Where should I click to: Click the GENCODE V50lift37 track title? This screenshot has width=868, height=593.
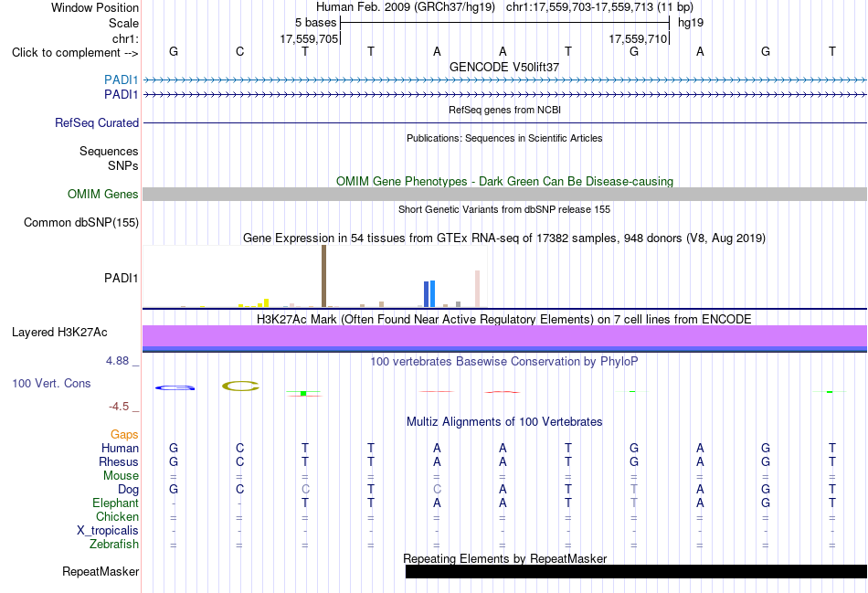tap(504, 67)
